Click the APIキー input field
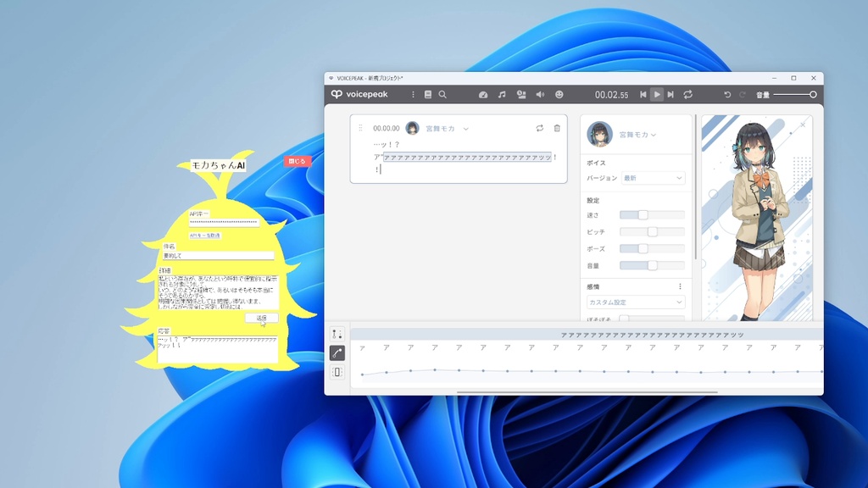This screenshot has height=488, width=868. tap(224, 223)
